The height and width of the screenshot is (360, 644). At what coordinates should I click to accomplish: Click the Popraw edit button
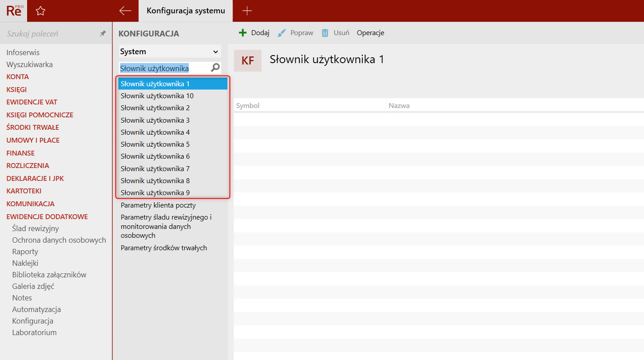pos(295,33)
